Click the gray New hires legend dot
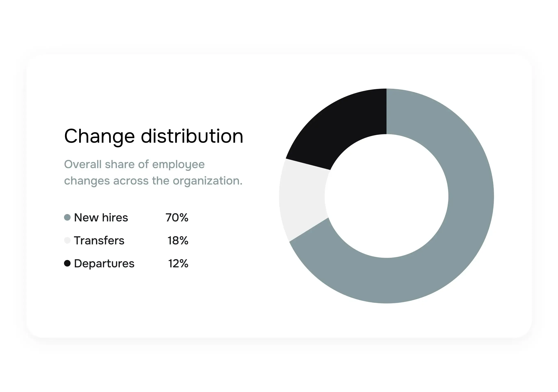The image size is (558, 392). tap(67, 217)
